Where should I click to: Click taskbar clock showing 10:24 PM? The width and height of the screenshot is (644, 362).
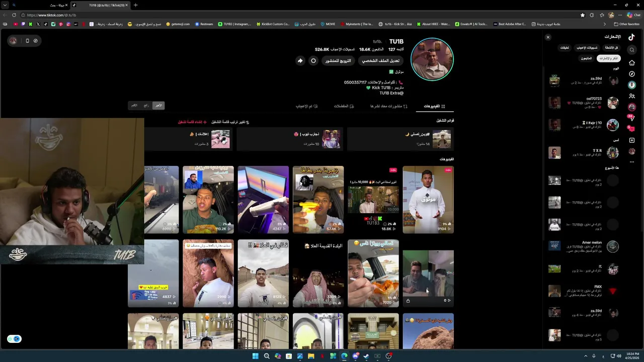(x=632, y=356)
